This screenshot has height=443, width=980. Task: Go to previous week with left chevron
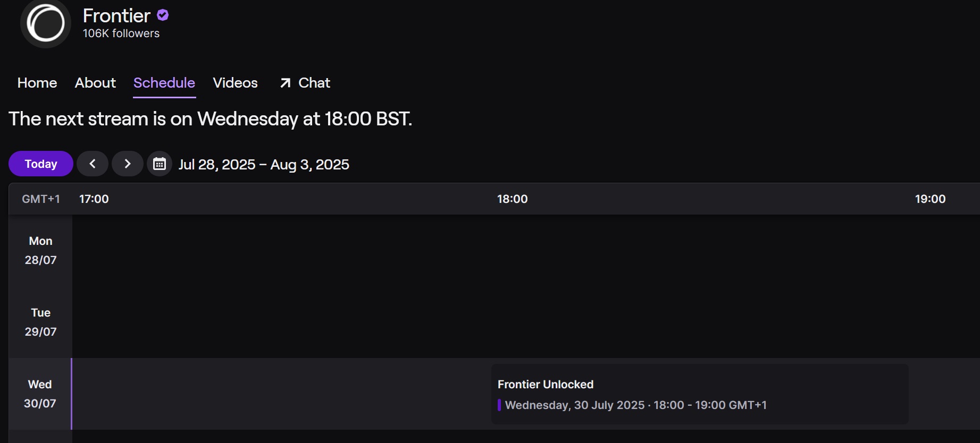(x=93, y=164)
